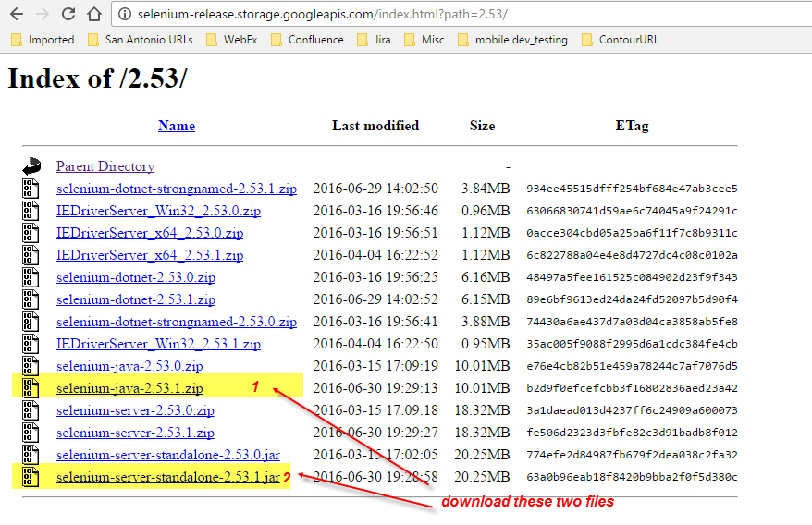Open the Imported bookmarks folder
The width and height of the screenshot is (812, 525).
(x=43, y=40)
